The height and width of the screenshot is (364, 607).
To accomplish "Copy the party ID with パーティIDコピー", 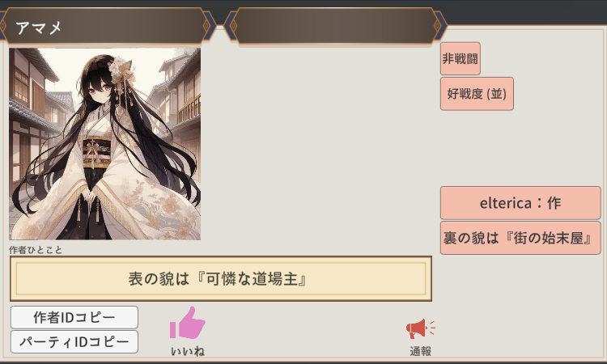I will tap(74, 341).
